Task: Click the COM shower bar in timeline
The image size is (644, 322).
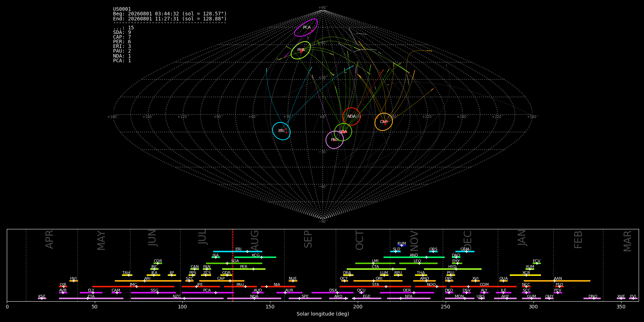Action: tap(484, 287)
